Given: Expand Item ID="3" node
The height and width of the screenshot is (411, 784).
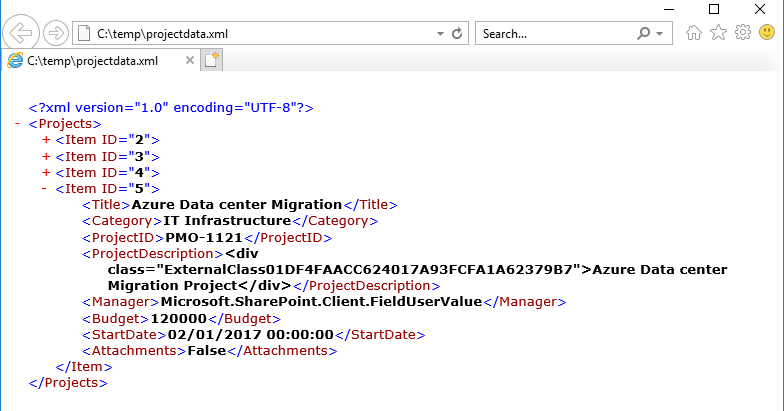Looking at the screenshot, I should click(46, 156).
